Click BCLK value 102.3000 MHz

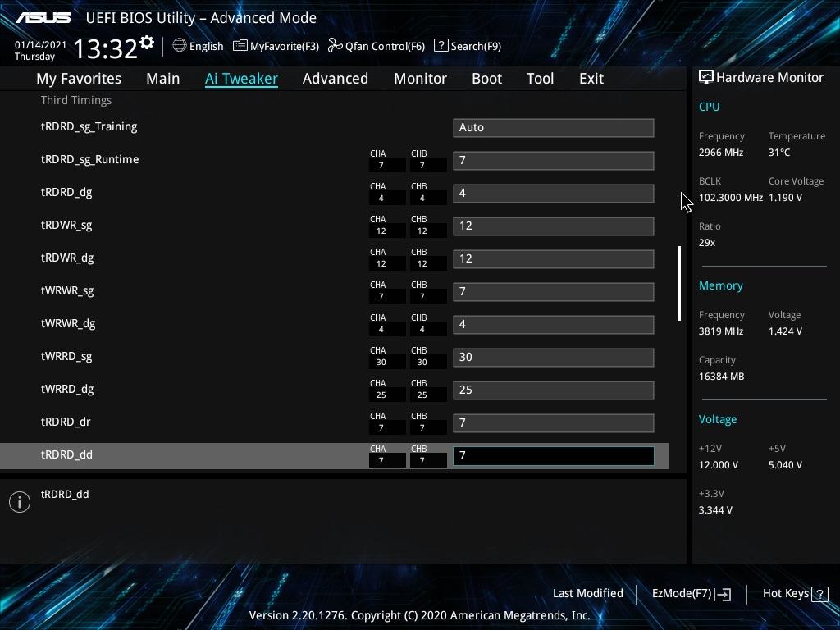731,198
